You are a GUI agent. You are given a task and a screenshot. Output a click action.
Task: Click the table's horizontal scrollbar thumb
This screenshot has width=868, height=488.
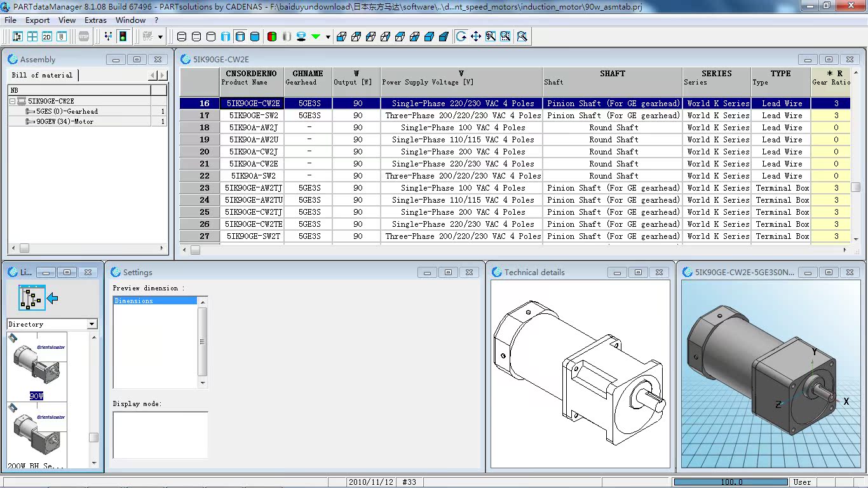click(x=195, y=250)
